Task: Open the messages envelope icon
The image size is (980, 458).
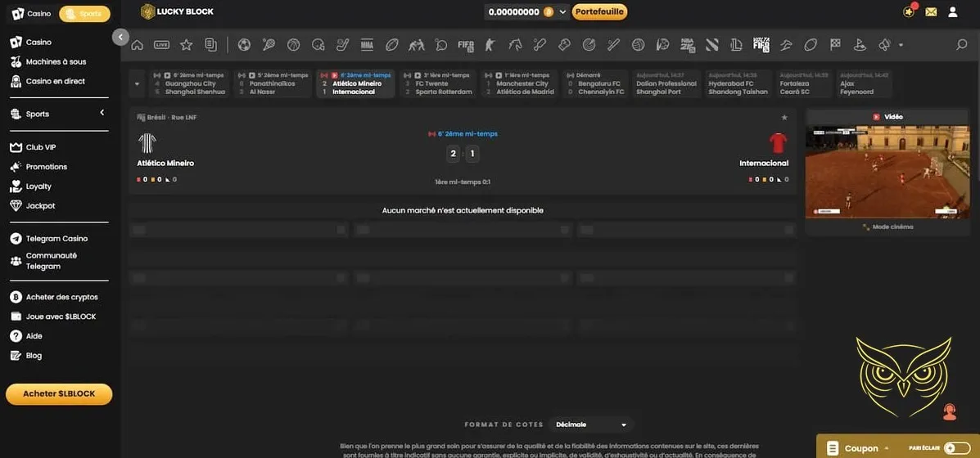Action: [x=931, y=11]
